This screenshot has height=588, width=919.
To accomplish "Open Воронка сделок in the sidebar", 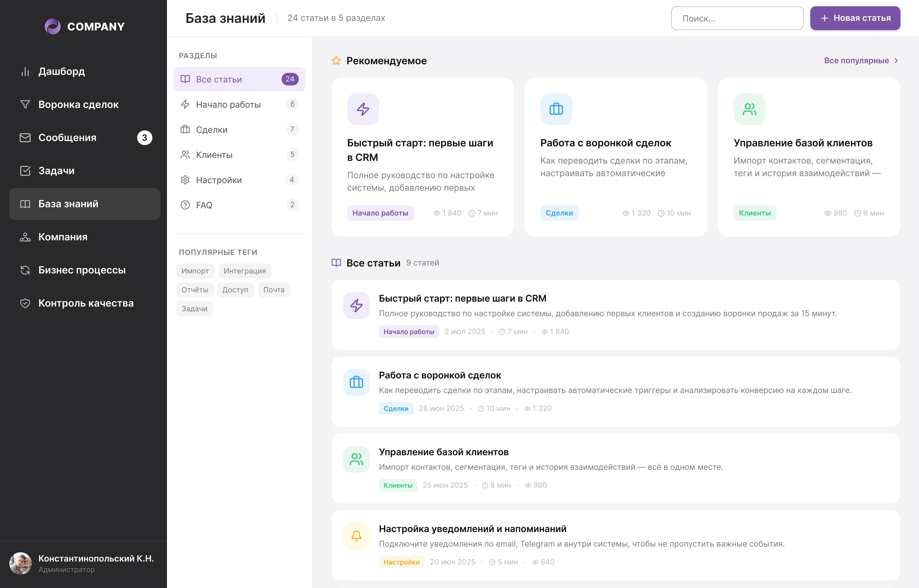I will [84, 104].
